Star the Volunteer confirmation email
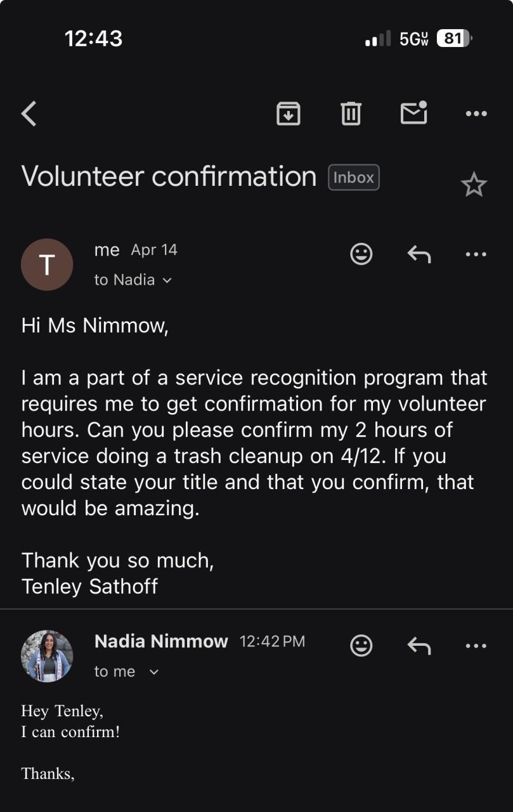 [473, 185]
